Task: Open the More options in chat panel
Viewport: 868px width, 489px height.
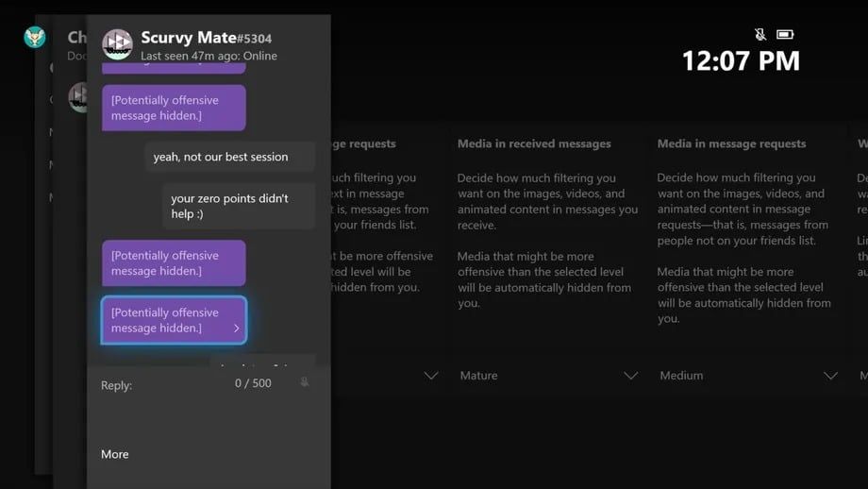Action: click(115, 454)
